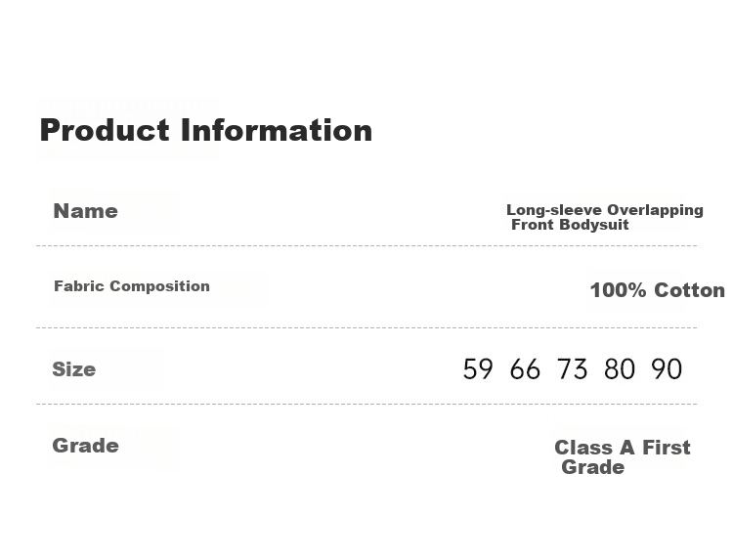The image size is (733, 560).
Task: Click the word Composition
Action: [x=159, y=286]
